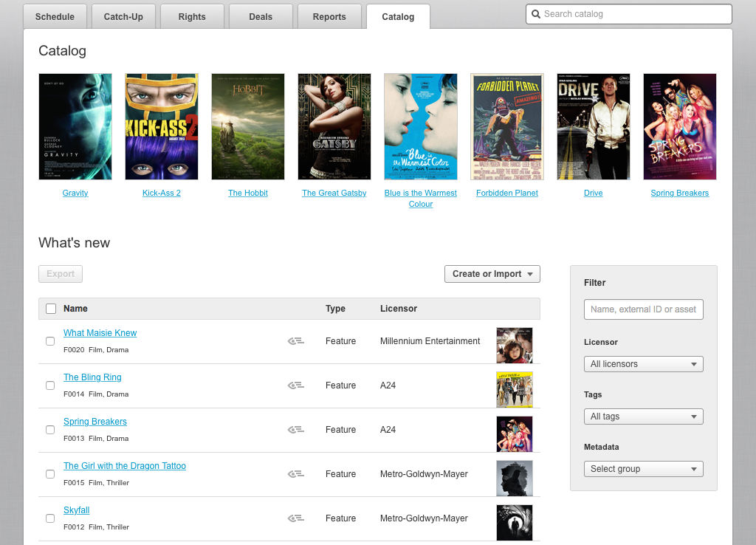Click the eye icon in Spring Breakers row
The image size is (756, 545).
coord(295,430)
